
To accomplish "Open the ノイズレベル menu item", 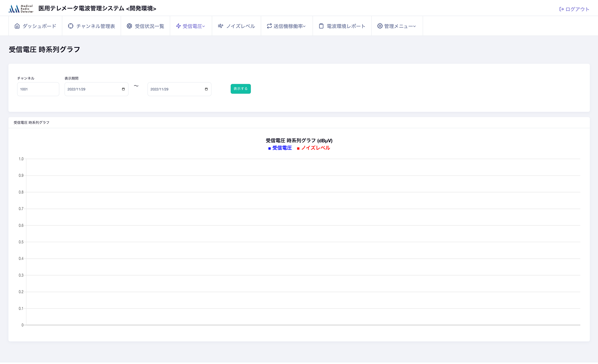I will pyautogui.click(x=240, y=26).
